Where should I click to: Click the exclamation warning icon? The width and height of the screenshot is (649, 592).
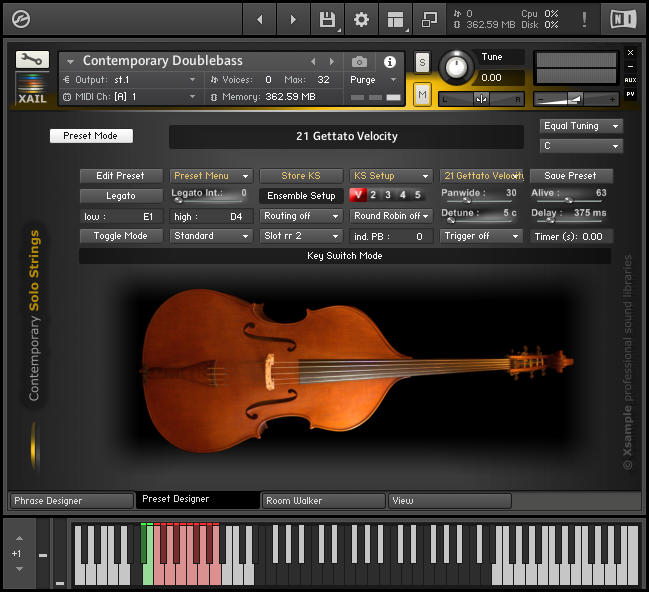click(x=584, y=19)
